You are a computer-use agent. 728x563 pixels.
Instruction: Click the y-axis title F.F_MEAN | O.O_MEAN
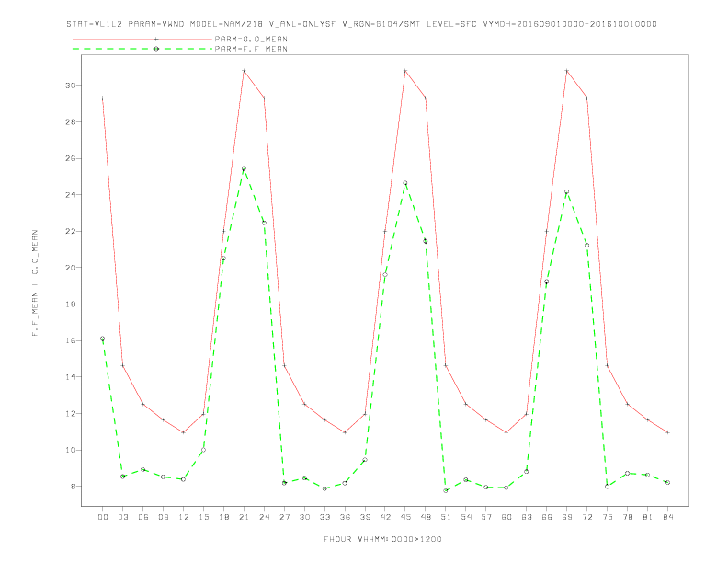pyautogui.click(x=35, y=283)
